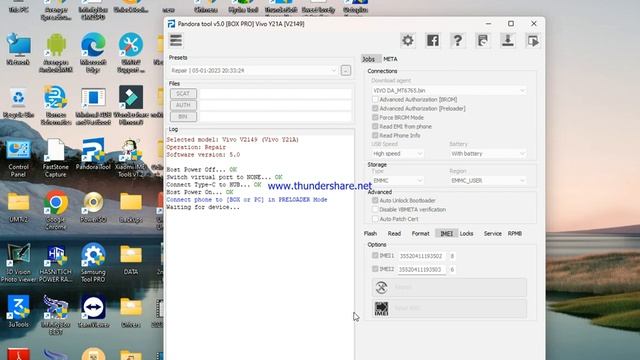
Task: Open Xiaomi IMEI Tools desktop shortcut
Action: pos(131,158)
